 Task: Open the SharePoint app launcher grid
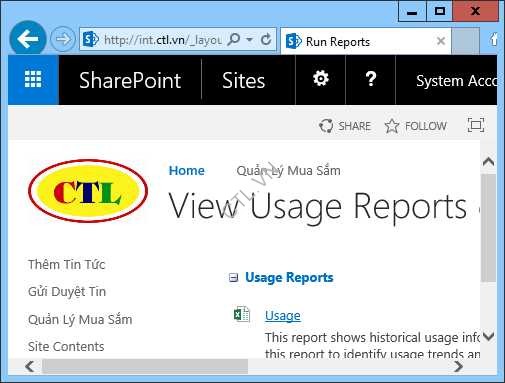(x=33, y=80)
